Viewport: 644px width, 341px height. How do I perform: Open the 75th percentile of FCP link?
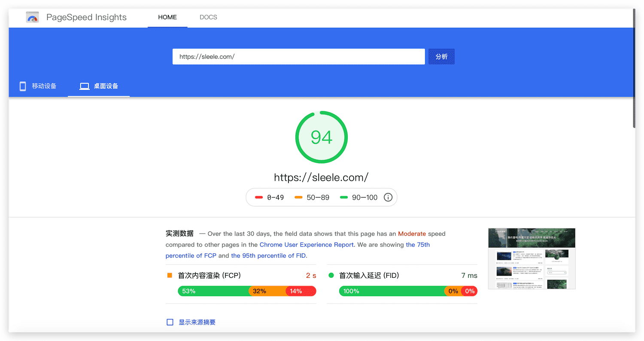298,250
